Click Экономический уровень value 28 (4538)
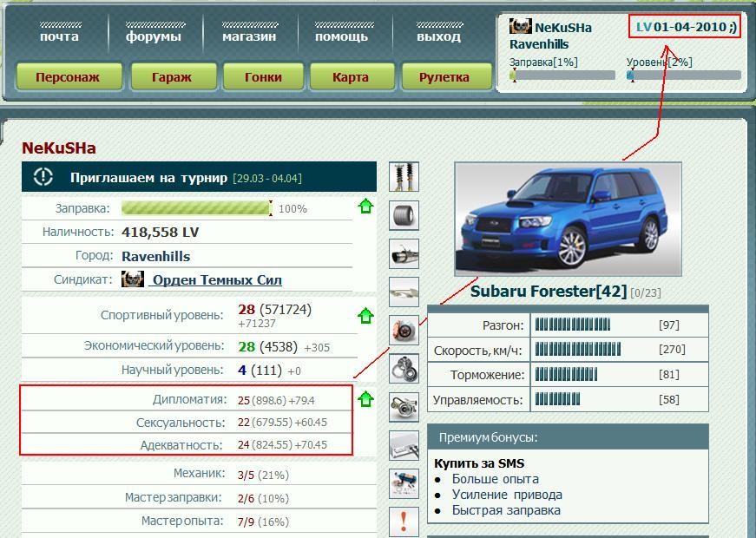 (x=267, y=346)
